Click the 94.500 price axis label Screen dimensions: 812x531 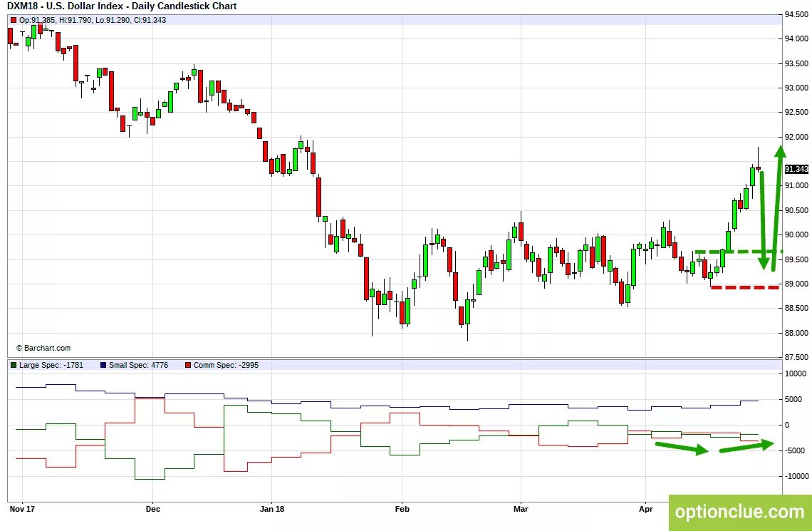coord(796,14)
